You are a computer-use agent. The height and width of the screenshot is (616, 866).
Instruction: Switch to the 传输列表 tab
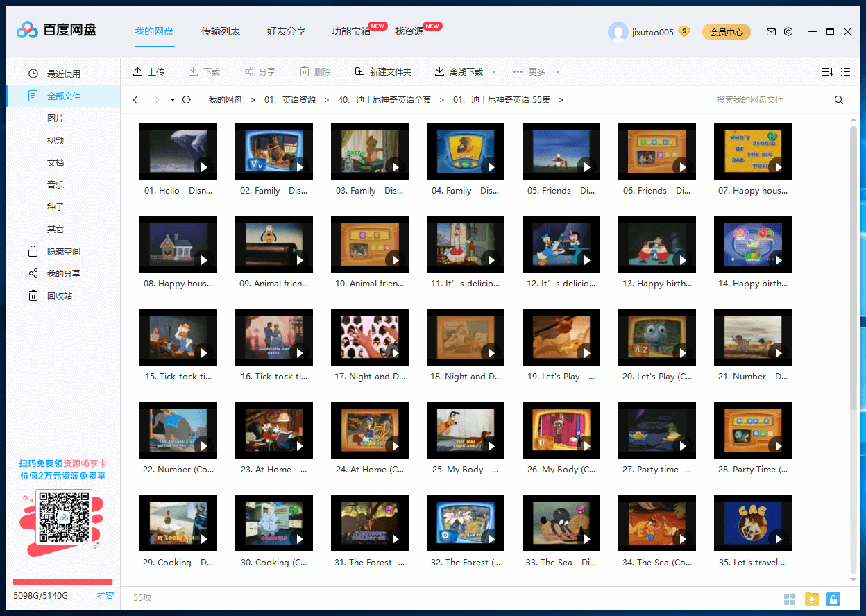click(221, 32)
